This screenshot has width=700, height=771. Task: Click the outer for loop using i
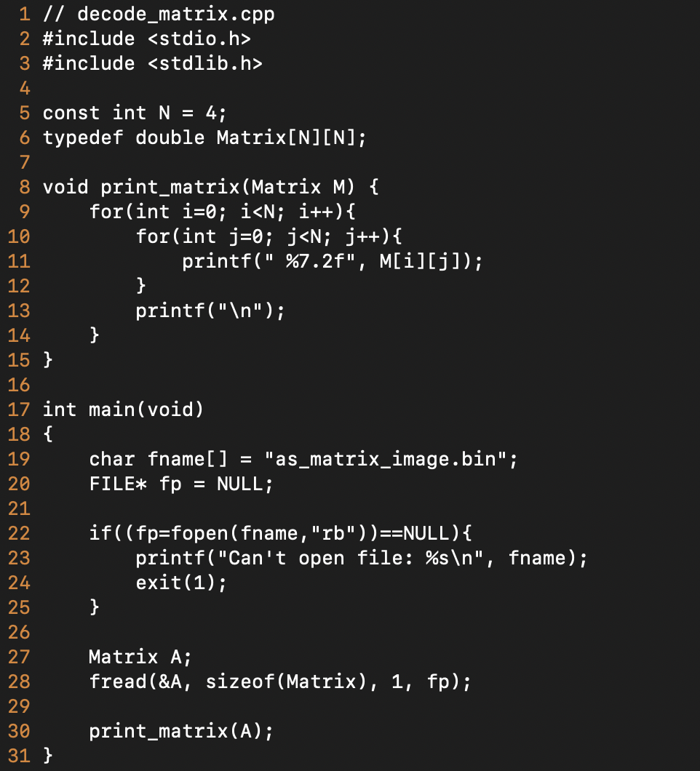223,212
